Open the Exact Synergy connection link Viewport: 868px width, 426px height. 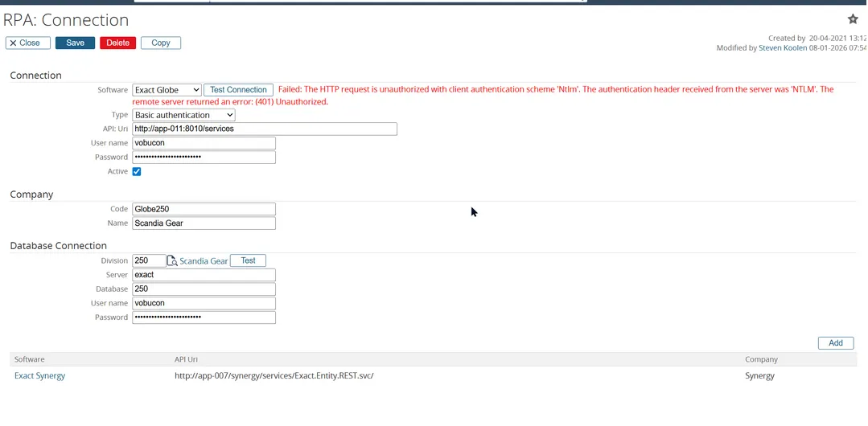click(40, 375)
